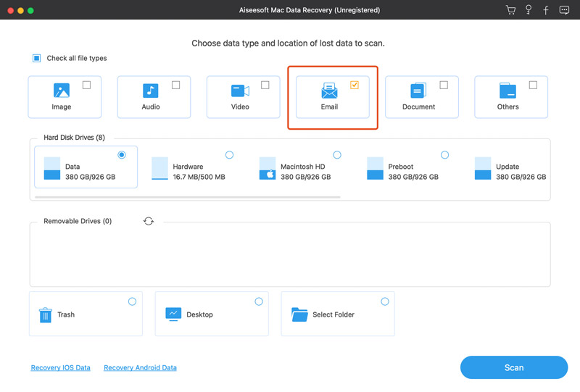Select the Hardware drive radio button
Image resolution: width=580 pixels, height=392 pixels.
[x=229, y=154]
